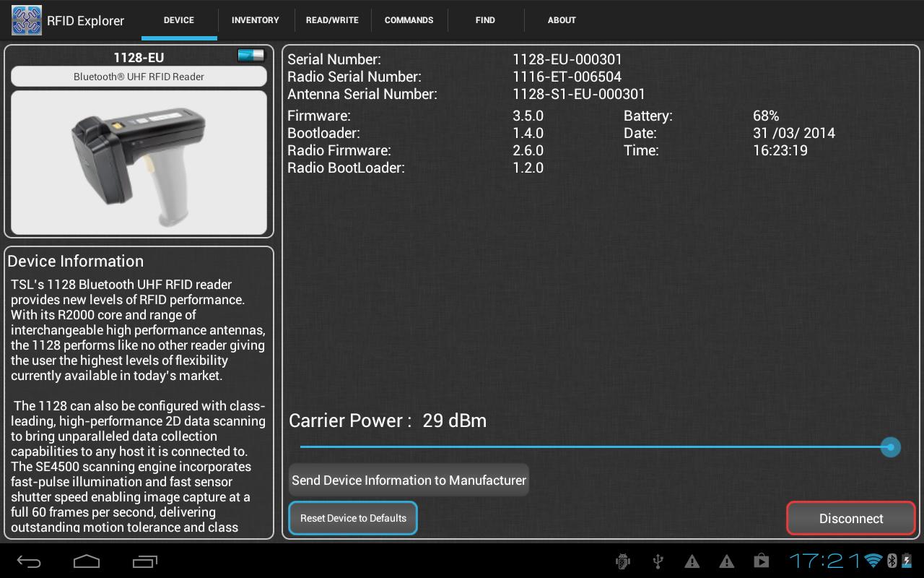The height and width of the screenshot is (578, 924).
Task: Disconnect from the reader
Action: point(851,519)
